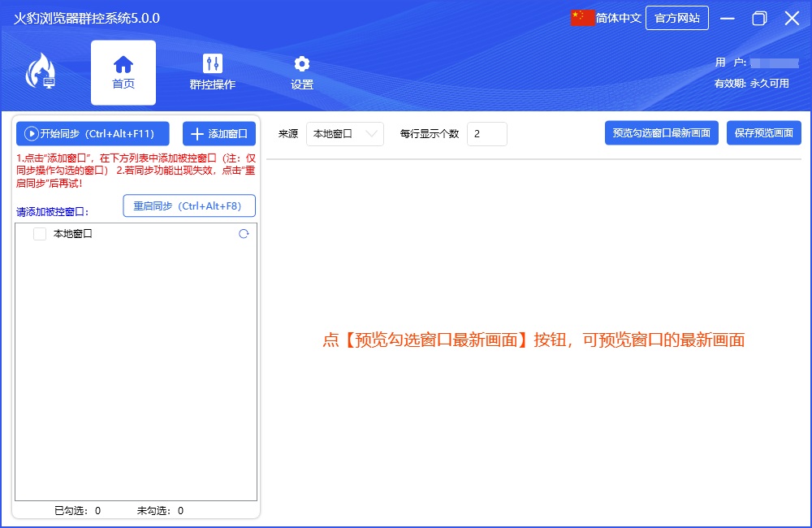Open the 设置 settings page
The width and height of the screenshot is (812, 528).
[x=301, y=72]
